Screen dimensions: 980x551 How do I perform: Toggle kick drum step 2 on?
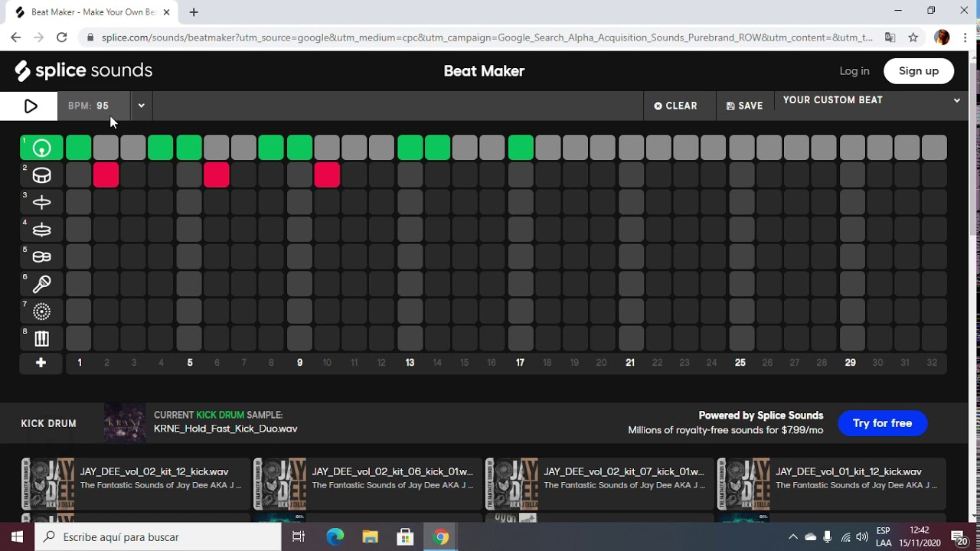pyautogui.click(x=106, y=148)
